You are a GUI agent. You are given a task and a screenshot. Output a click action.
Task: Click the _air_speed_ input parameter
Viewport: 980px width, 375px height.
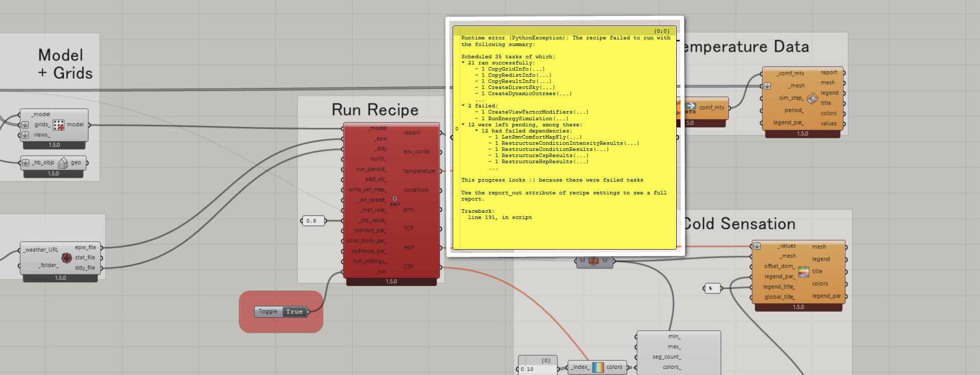tap(372, 200)
